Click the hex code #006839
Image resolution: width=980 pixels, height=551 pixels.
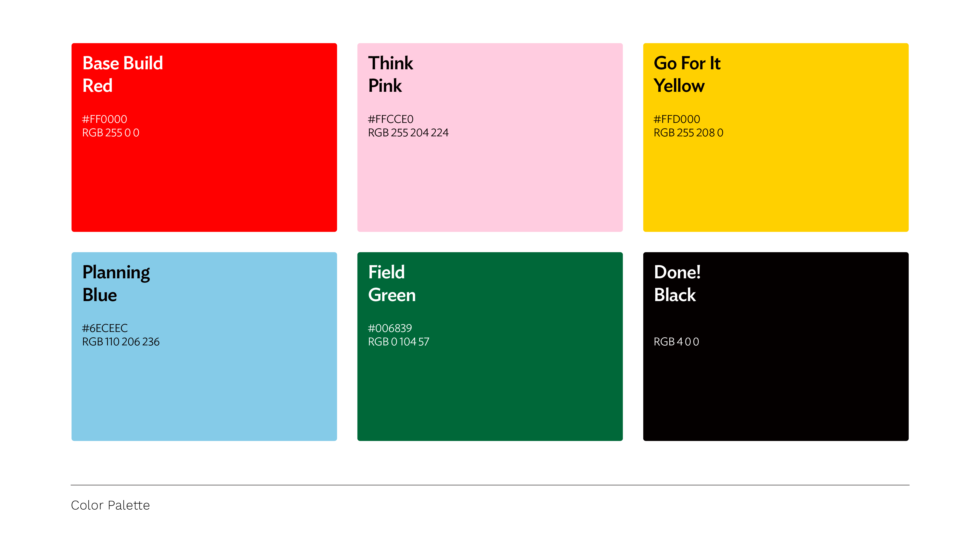pyautogui.click(x=390, y=328)
